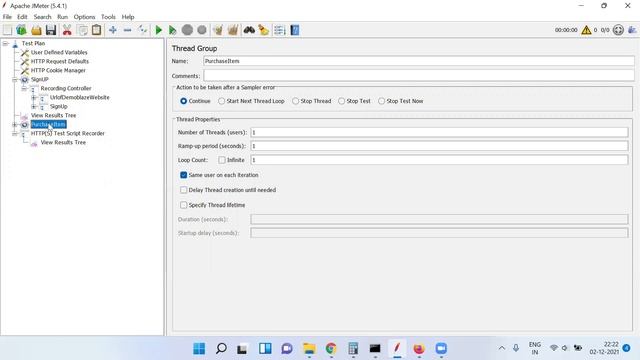640x360 pixels.
Task: Expand the UrlofDemoblazeWebsite node
Action: 34,98
